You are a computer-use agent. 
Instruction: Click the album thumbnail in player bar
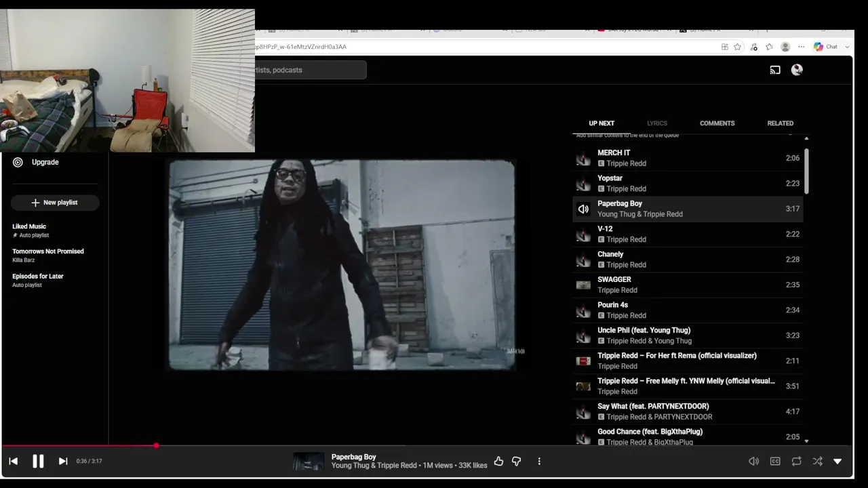tap(309, 462)
